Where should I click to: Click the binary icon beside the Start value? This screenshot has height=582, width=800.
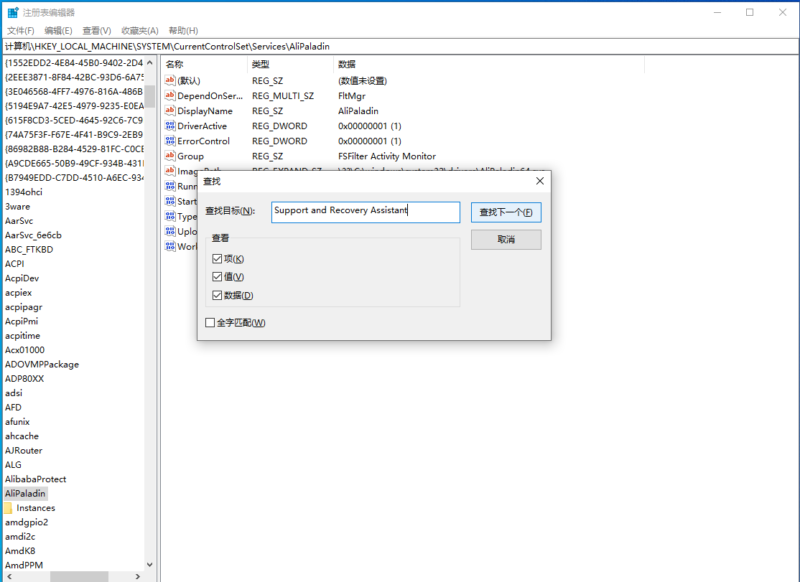(x=172, y=201)
